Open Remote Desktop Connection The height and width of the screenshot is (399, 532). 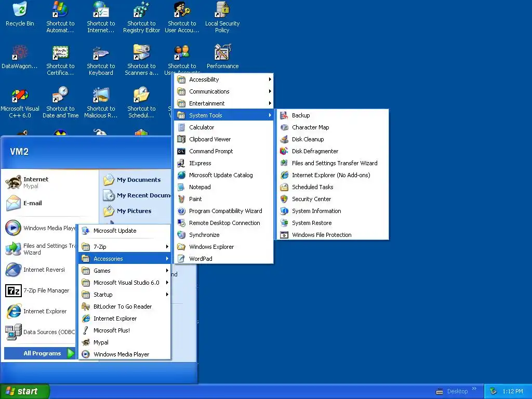pyautogui.click(x=224, y=223)
